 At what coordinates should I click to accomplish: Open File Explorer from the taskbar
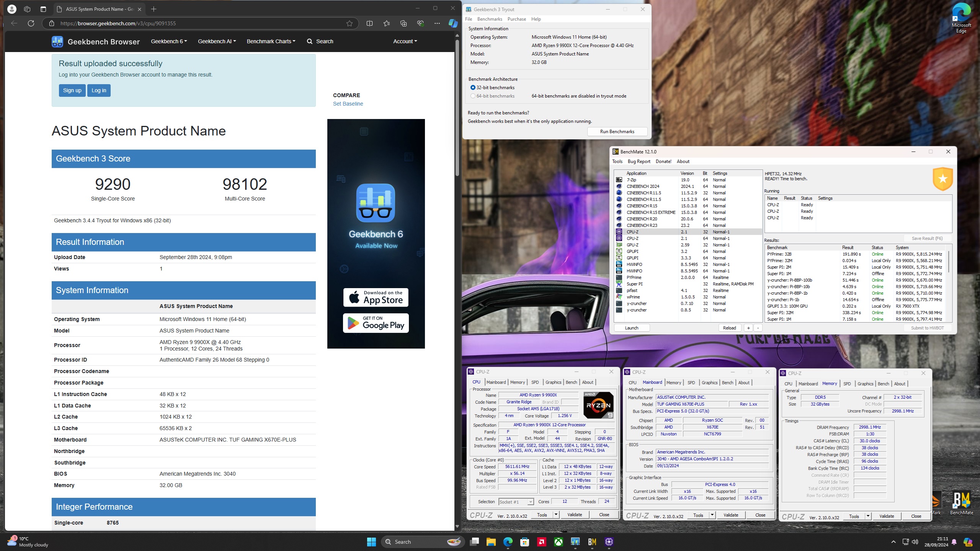click(x=491, y=542)
